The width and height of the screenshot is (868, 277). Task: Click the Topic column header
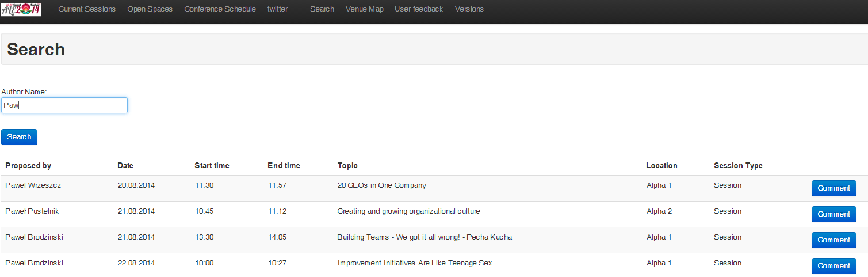(347, 166)
